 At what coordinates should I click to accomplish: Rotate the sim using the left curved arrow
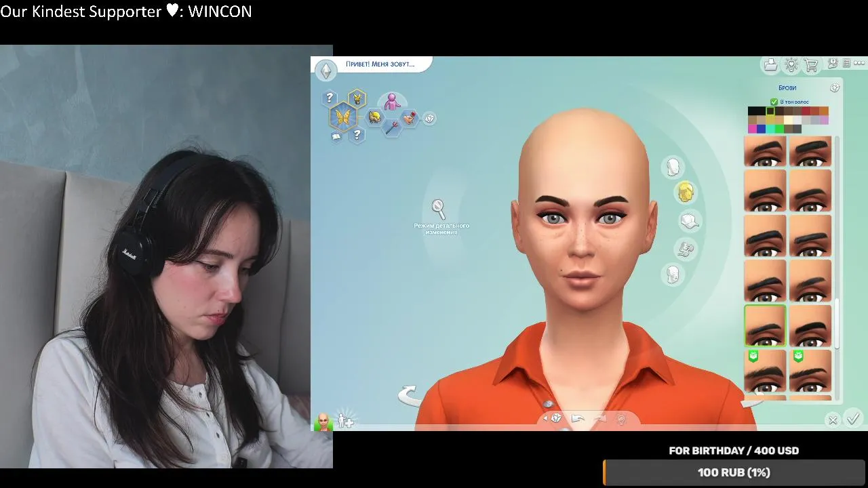click(x=408, y=395)
